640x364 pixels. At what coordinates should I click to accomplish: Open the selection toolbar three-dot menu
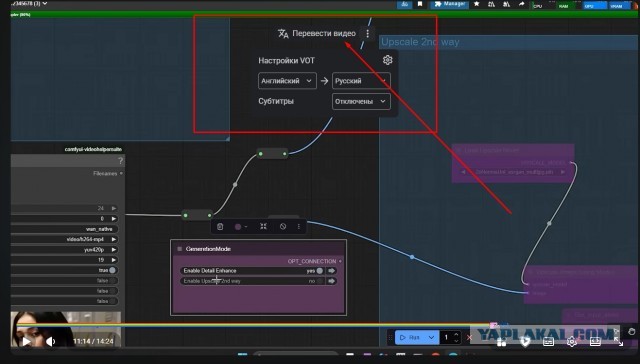[x=299, y=226]
